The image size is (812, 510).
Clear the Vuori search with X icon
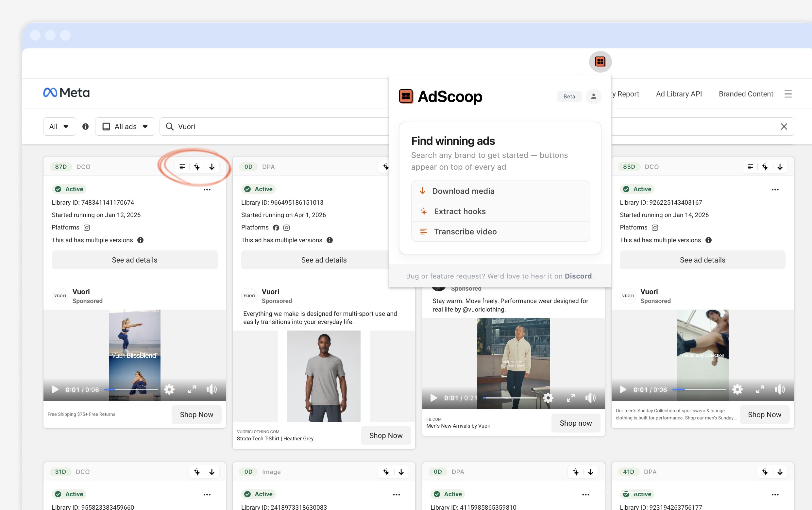[x=784, y=127]
